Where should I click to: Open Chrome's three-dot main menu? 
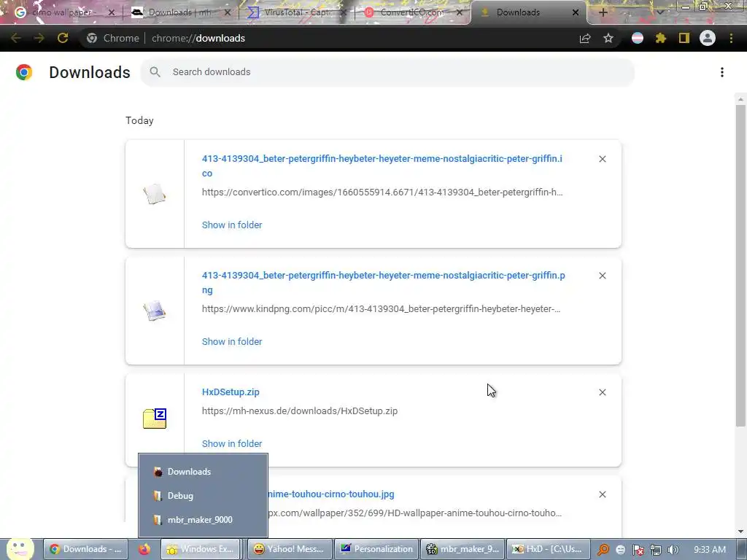pos(731,38)
